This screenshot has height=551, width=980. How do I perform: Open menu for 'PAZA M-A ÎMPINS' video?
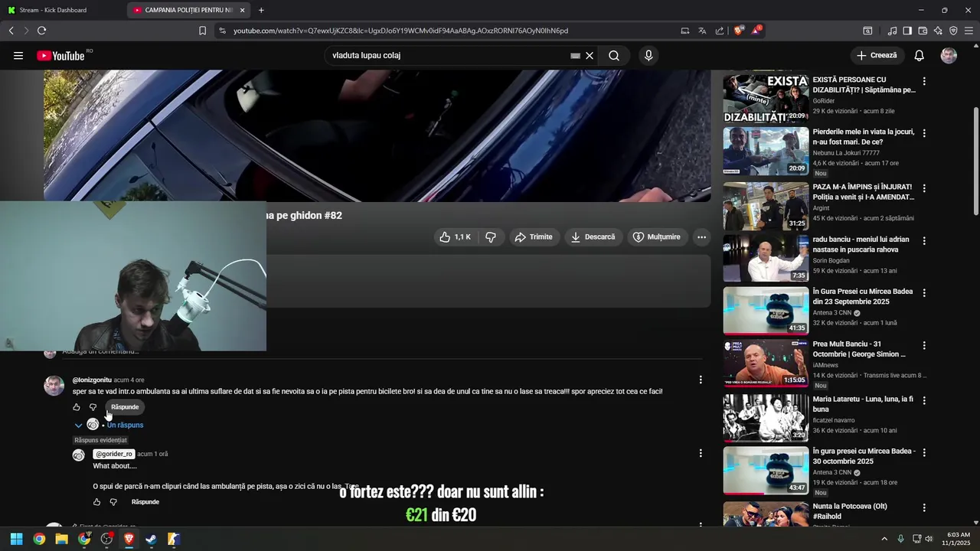[924, 188]
